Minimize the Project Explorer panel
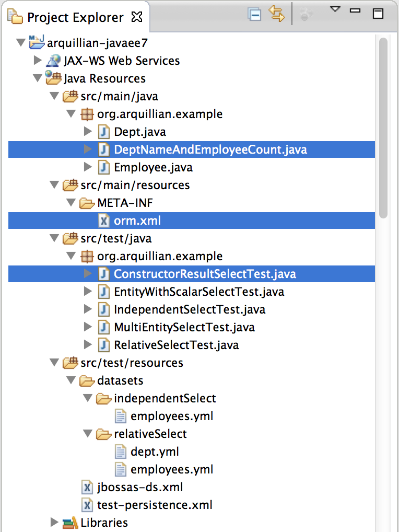This screenshot has width=399, height=532. point(355,10)
